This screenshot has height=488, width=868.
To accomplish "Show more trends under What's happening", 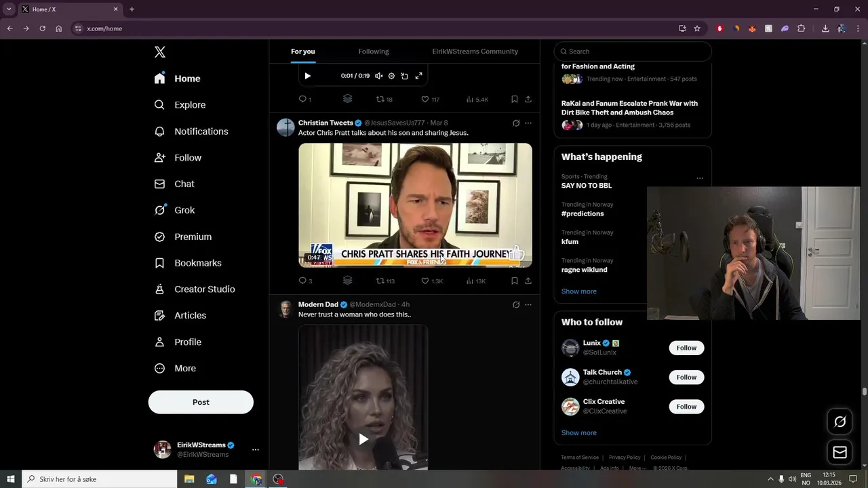I will click(x=579, y=291).
